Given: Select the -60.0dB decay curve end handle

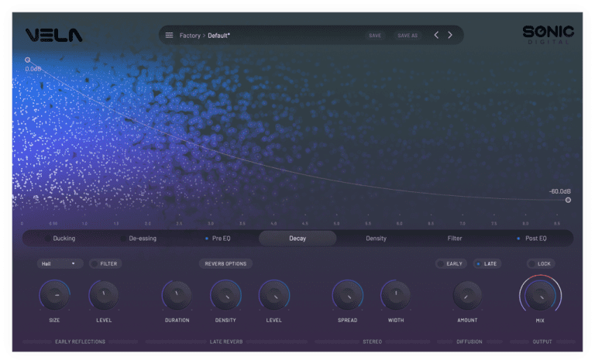Looking at the screenshot, I should 568,200.
